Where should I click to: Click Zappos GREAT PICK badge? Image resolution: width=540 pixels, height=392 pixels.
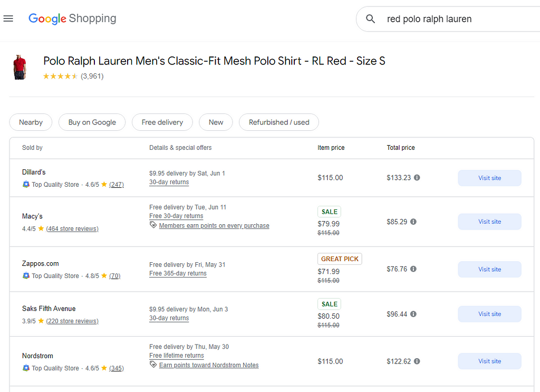tap(340, 259)
